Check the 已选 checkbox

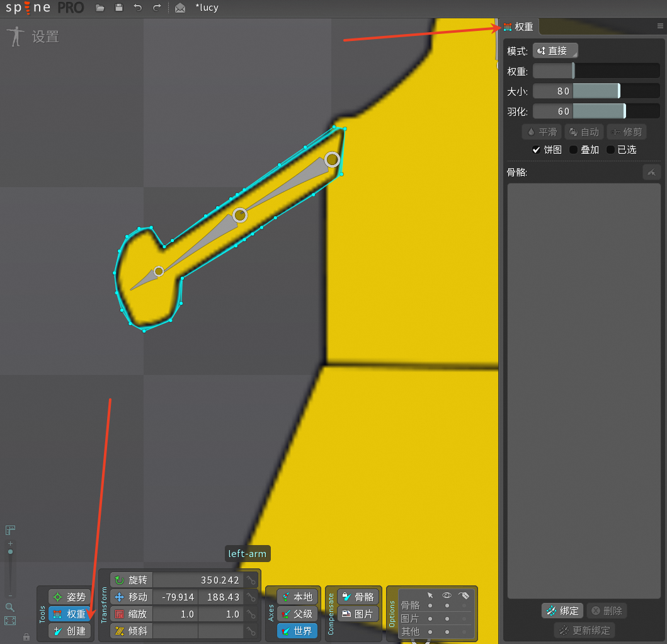[610, 150]
